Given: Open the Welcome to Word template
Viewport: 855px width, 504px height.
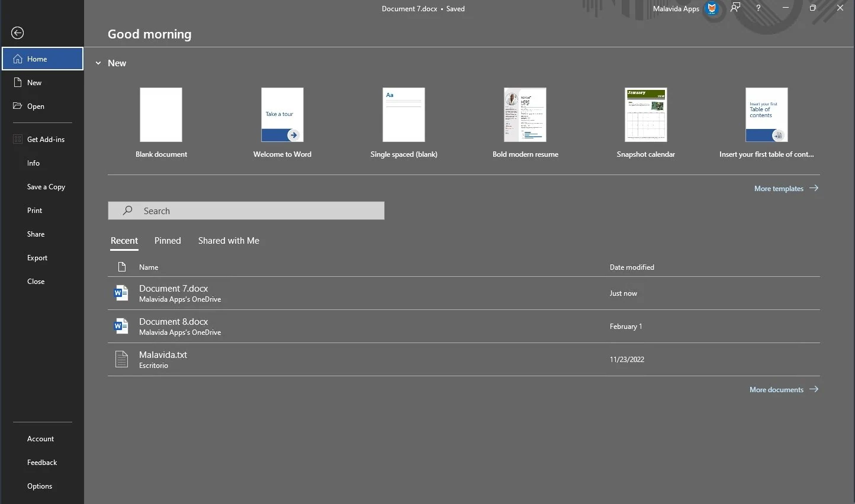Looking at the screenshot, I should point(282,115).
